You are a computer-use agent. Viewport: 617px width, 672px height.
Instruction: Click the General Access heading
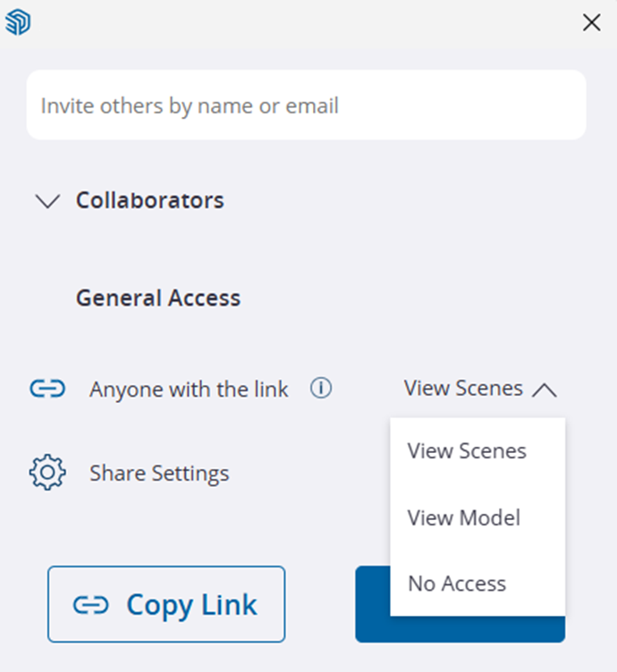[158, 298]
